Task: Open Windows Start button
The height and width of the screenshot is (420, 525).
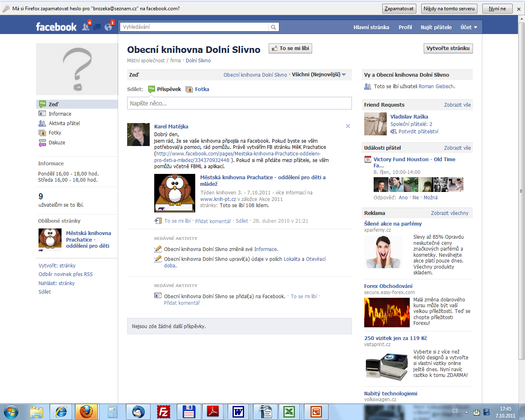Action: click(x=11, y=411)
